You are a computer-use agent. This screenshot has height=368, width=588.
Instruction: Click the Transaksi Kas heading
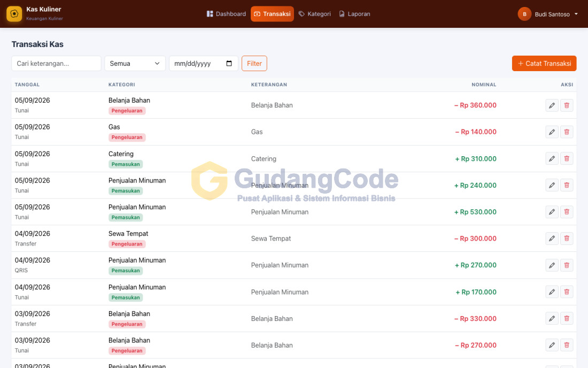[37, 44]
